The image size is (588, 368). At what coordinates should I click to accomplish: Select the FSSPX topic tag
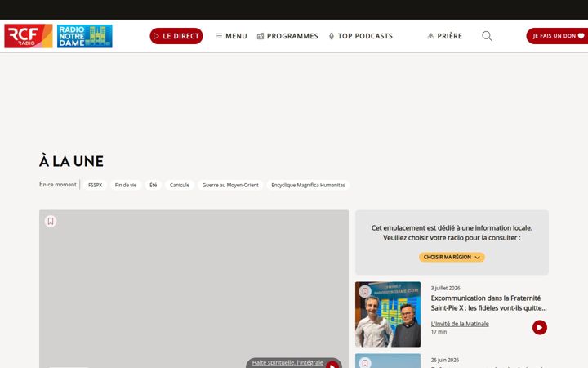(96, 185)
